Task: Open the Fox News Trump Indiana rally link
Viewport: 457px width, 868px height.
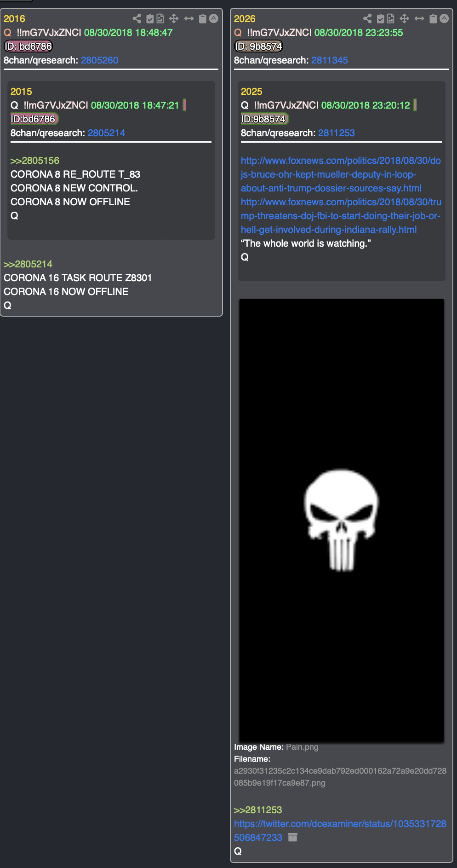Action: click(341, 216)
